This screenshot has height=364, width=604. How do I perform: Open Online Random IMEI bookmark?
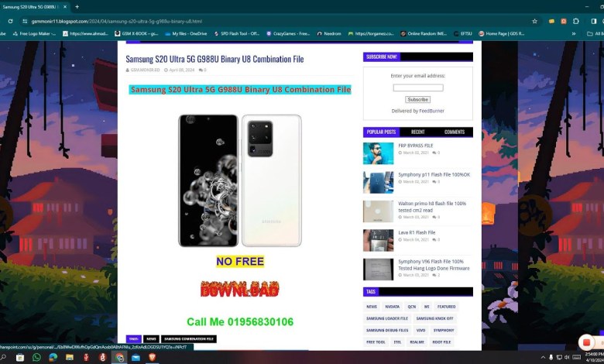pos(424,33)
